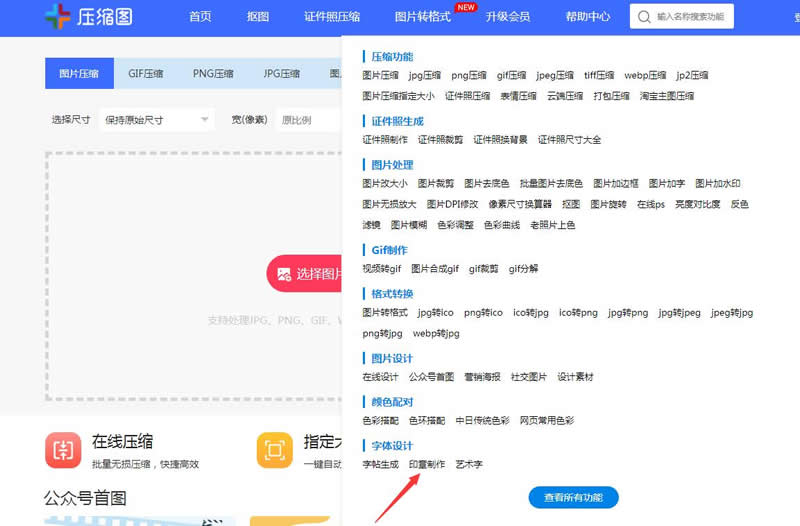Screen dimensions: 800x526
Task: Open the 证件照压缩 navigation item
Action: (x=332, y=17)
